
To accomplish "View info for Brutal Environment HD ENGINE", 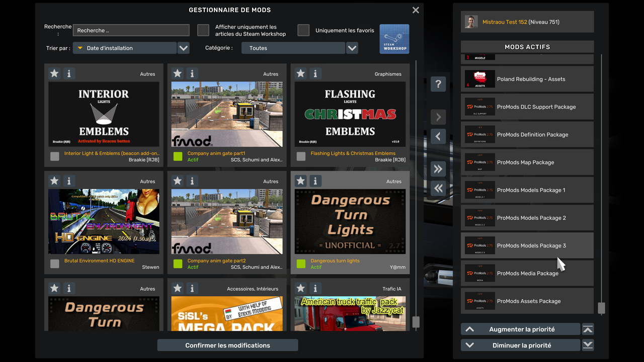I will pos(69,180).
